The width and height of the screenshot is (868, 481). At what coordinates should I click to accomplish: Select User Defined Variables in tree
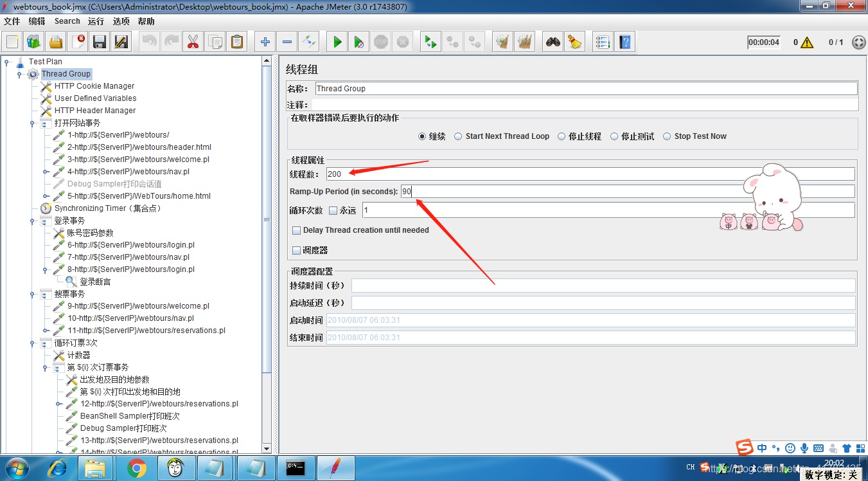click(95, 98)
